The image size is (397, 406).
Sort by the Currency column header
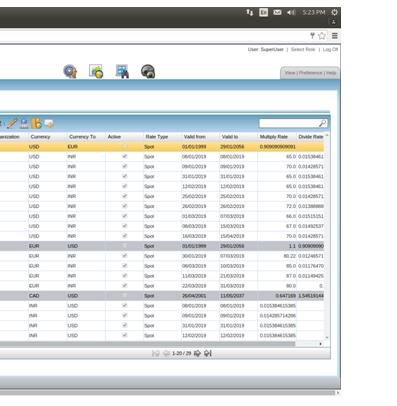(x=40, y=137)
